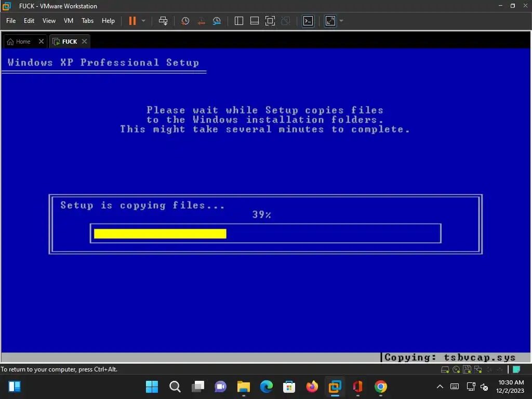Open the clock showing 10:30 AM
This screenshot has width=532, height=399.
coord(510,387)
